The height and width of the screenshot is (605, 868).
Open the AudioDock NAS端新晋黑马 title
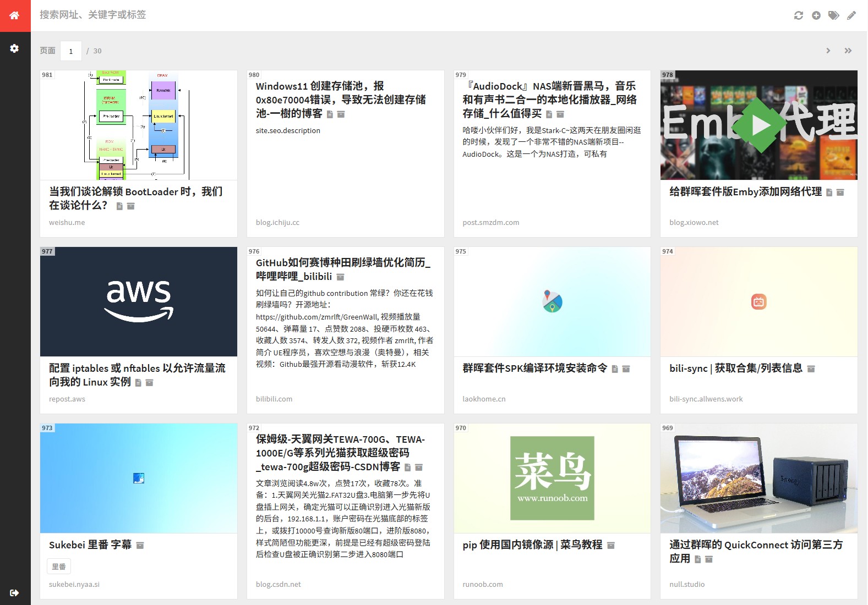[x=549, y=100]
